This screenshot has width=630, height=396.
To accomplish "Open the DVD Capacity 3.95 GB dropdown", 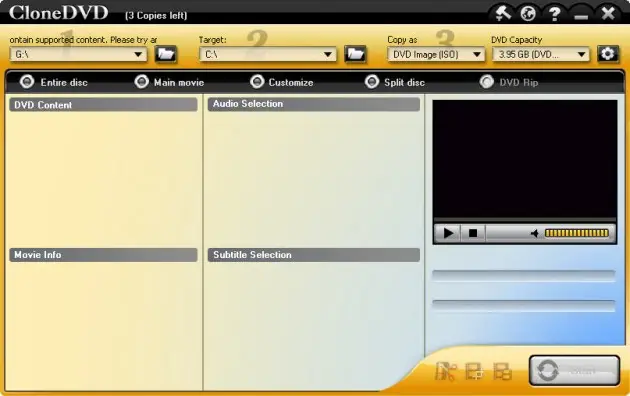I will click(x=541, y=54).
